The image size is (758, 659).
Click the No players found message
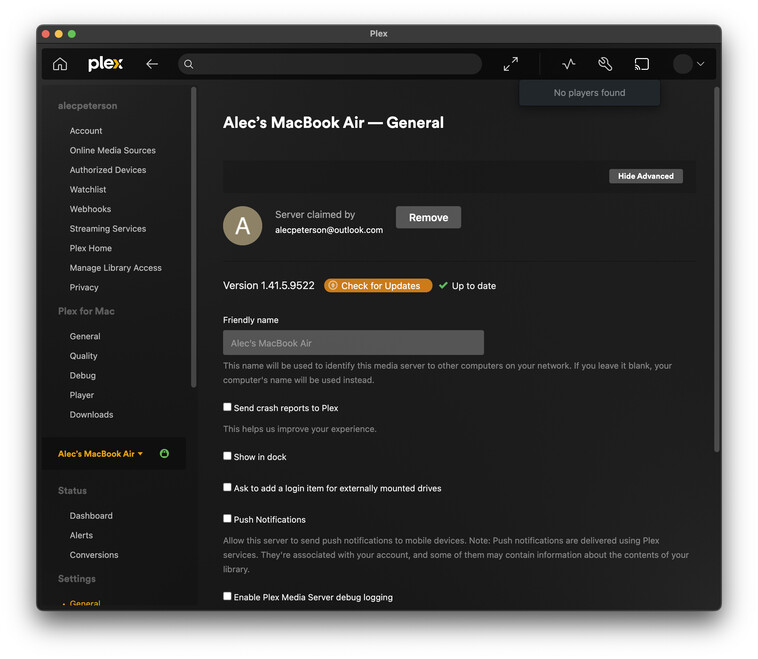[589, 93]
